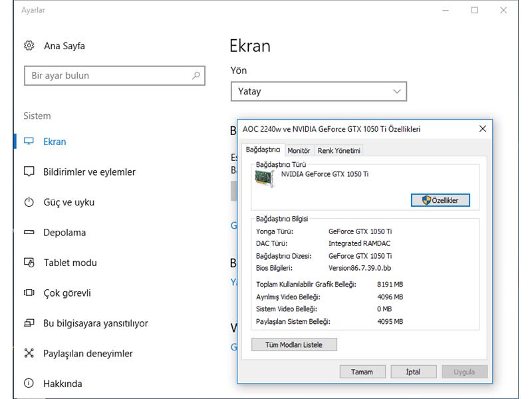Switch to the Renk Yönetimi tab
This screenshot has width=532, height=399.
tap(338, 151)
